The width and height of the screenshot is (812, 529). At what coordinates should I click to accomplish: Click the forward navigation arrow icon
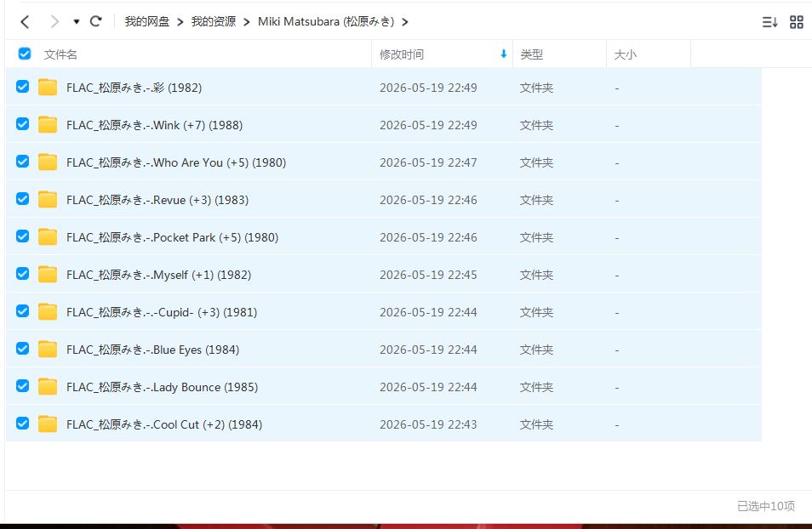tap(54, 22)
